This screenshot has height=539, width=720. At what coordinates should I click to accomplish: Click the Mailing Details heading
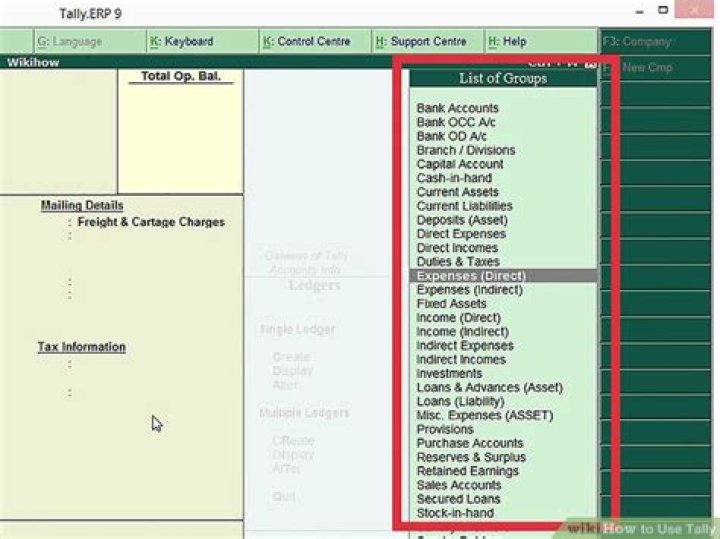pos(82,205)
